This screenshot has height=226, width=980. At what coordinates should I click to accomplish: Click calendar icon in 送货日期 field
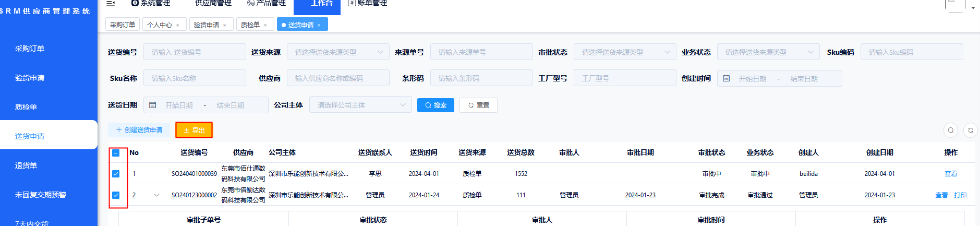coord(153,105)
